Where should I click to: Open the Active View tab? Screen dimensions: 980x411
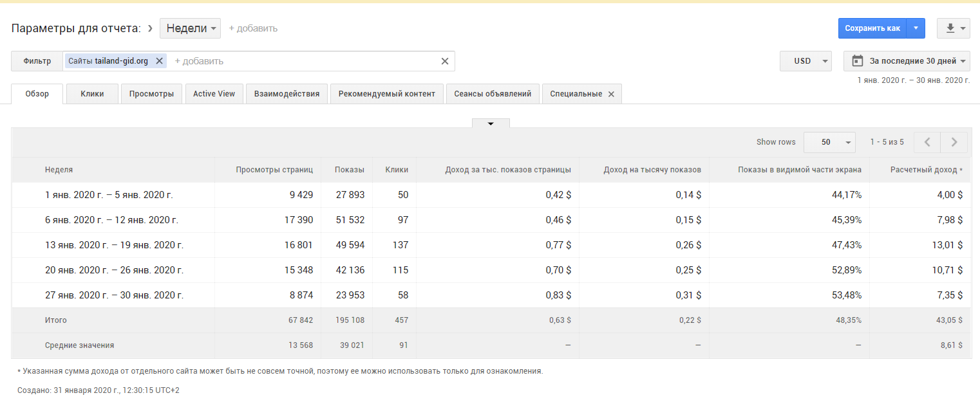pyautogui.click(x=214, y=94)
